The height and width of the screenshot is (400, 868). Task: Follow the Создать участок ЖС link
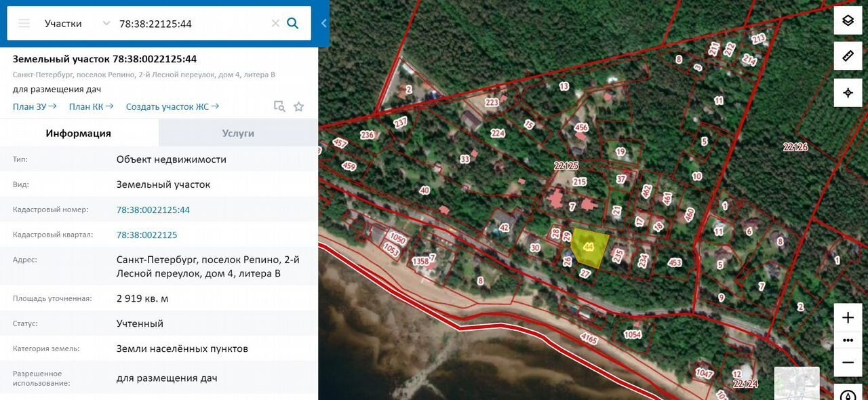[x=172, y=106]
